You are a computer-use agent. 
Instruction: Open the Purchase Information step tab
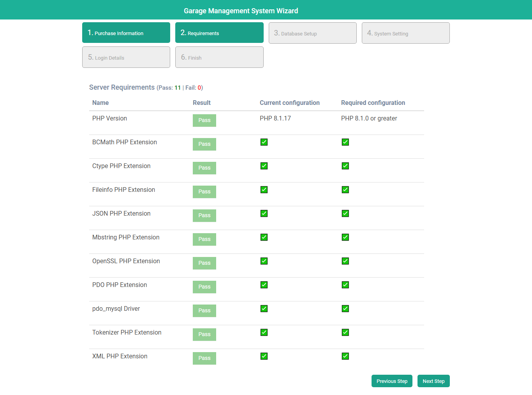(x=126, y=33)
